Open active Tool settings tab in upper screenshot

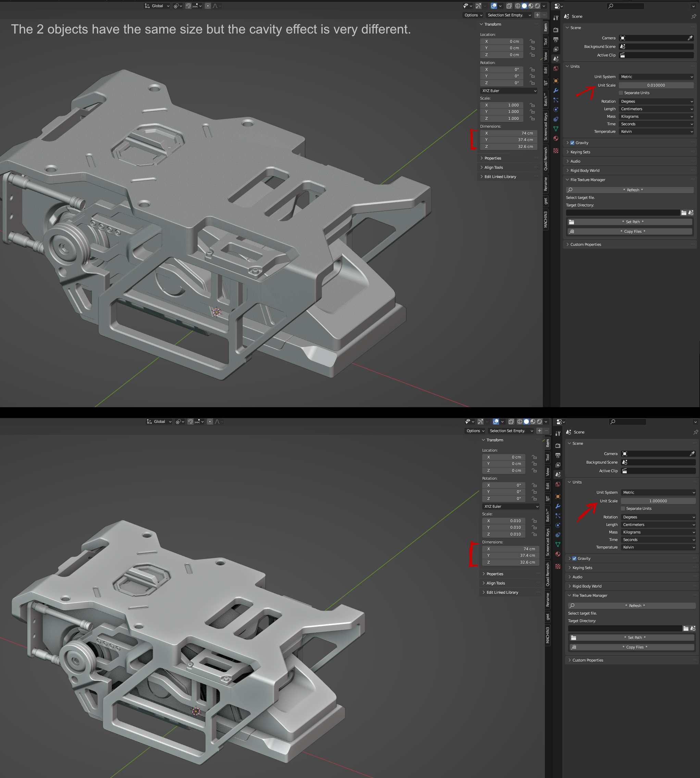click(556, 18)
